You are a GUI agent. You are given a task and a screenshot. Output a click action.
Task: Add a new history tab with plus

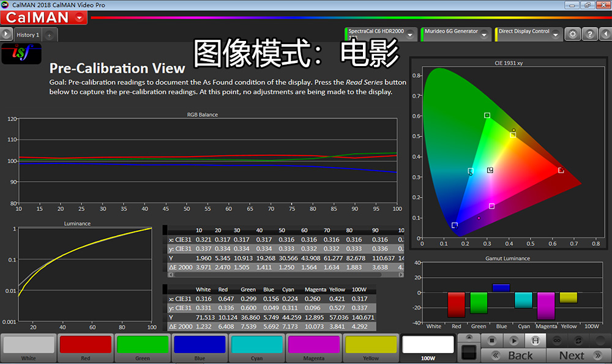[50, 35]
